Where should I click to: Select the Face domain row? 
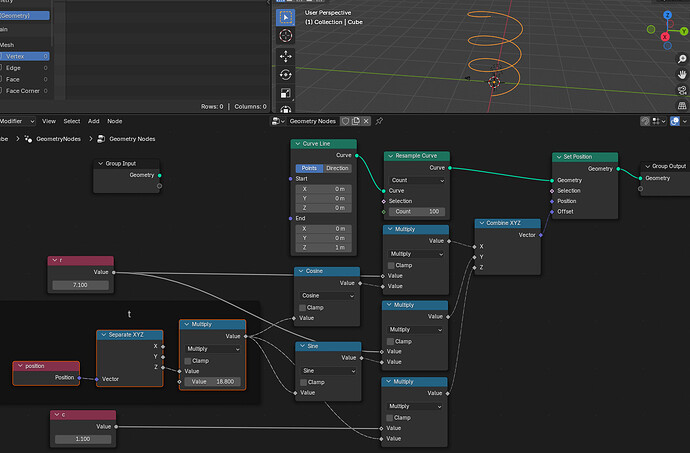(x=25, y=79)
